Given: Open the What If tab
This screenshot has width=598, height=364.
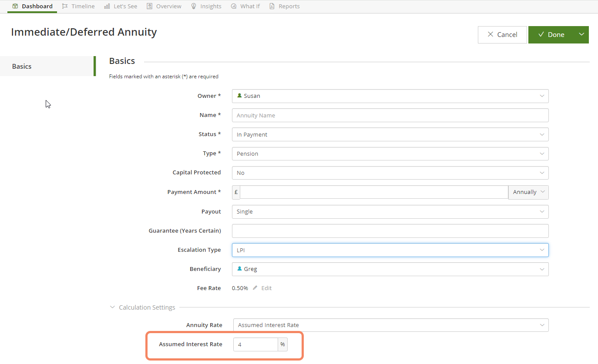Looking at the screenshot, I should click(245, 7).
